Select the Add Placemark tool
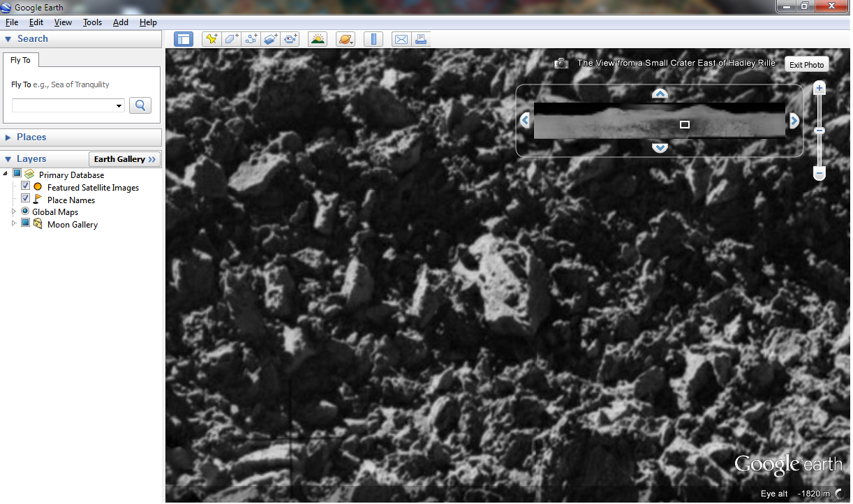The image size is (853, 504). tap(211, 39)
